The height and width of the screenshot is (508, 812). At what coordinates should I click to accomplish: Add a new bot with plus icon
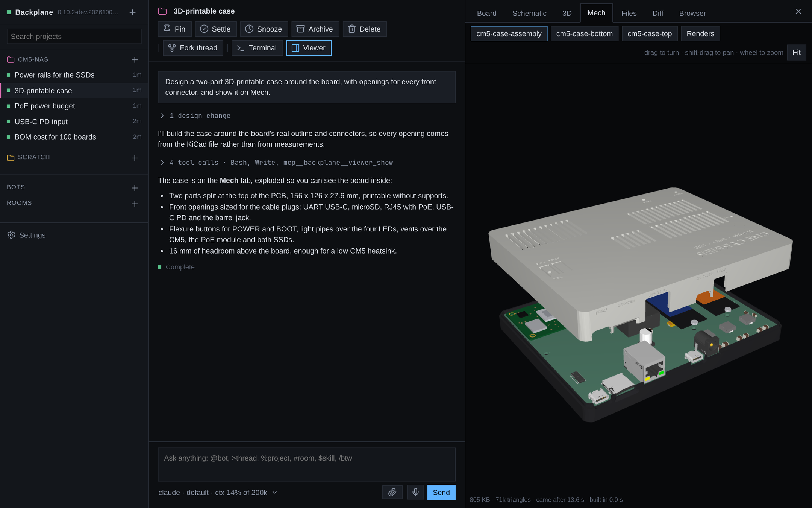click(135, 188)
